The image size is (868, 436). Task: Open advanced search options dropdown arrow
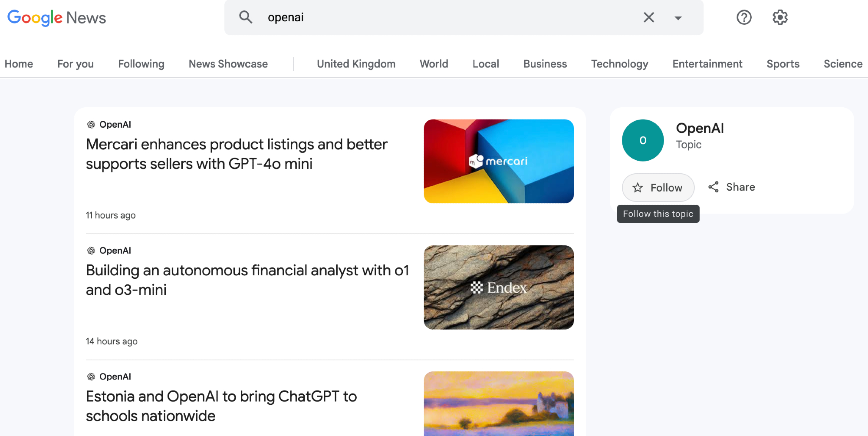tap(678, 18)
